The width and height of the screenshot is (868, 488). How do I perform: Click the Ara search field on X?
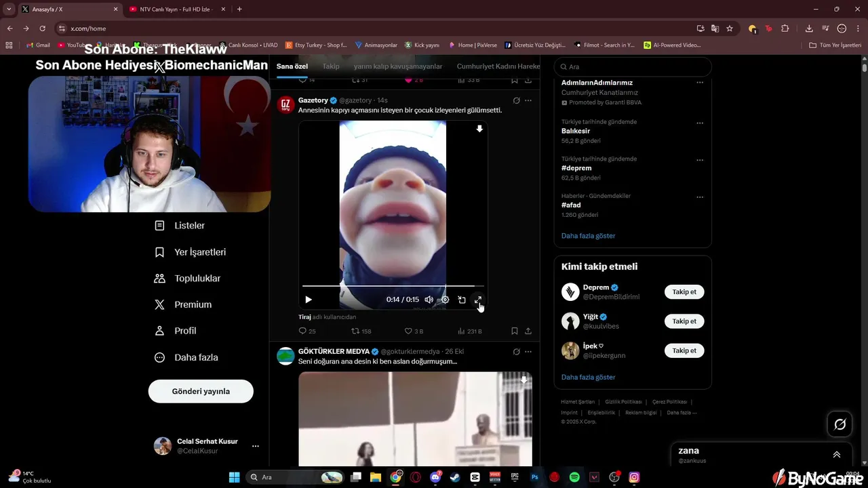click(633, 66)
